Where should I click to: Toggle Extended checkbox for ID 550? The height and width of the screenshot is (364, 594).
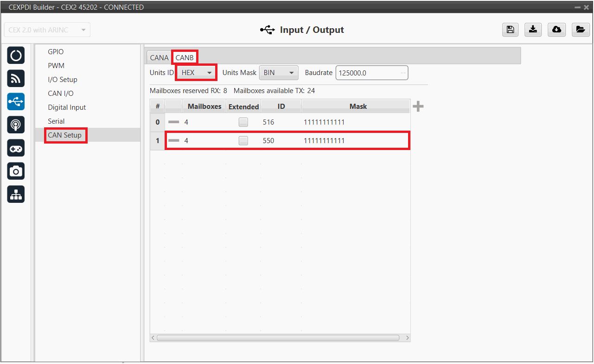[x=243, y=141]
